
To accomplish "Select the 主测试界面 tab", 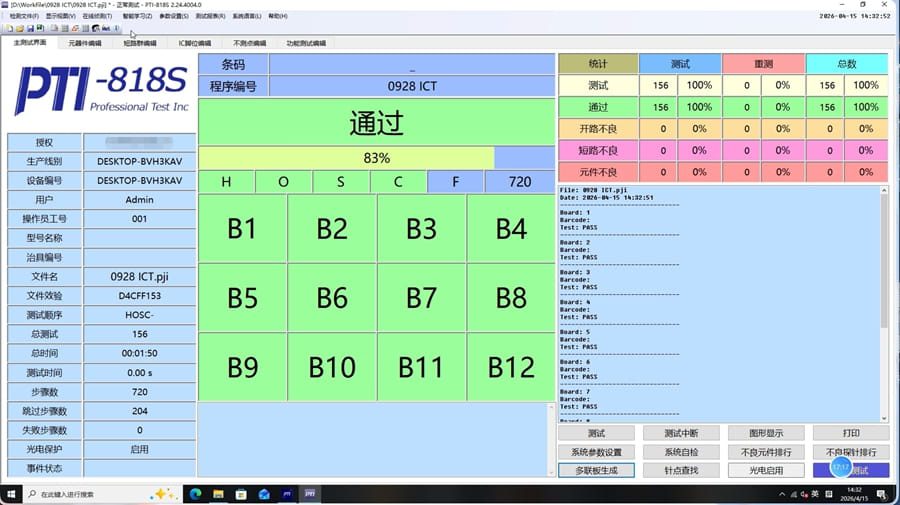I will tap(29, 42).
